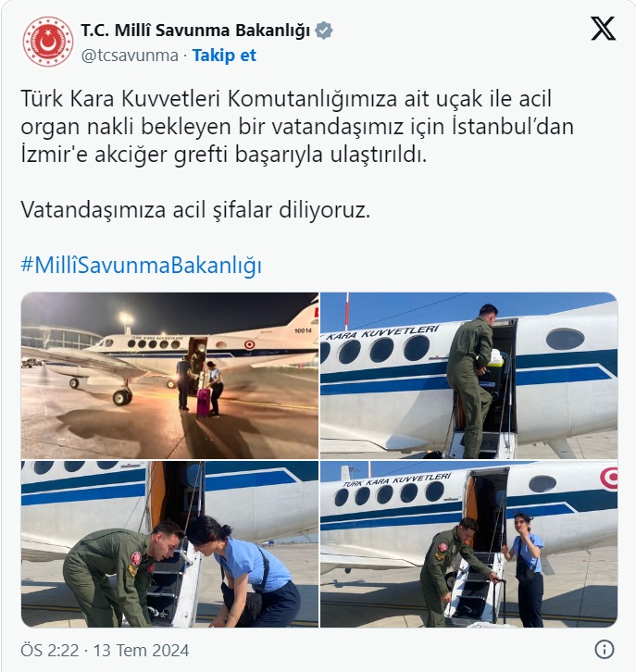Click the pink suitcase in night photo
The width and height of the screenshot is (636, 672).
tap(203, 403)
